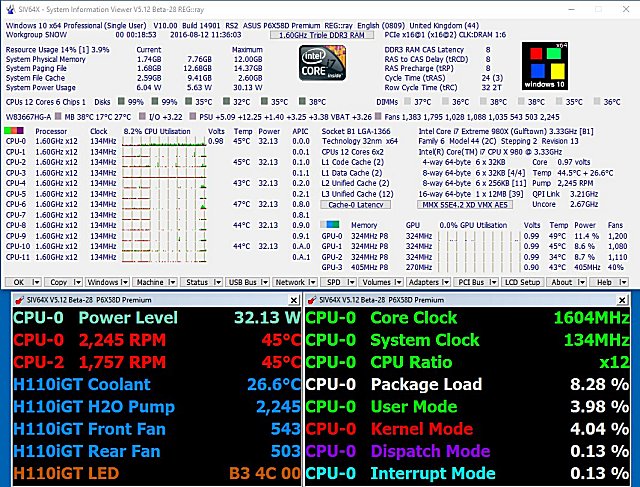Click the Windows 10 logo tile
This screenshot has height=487, width=640.
coord(545,66)
